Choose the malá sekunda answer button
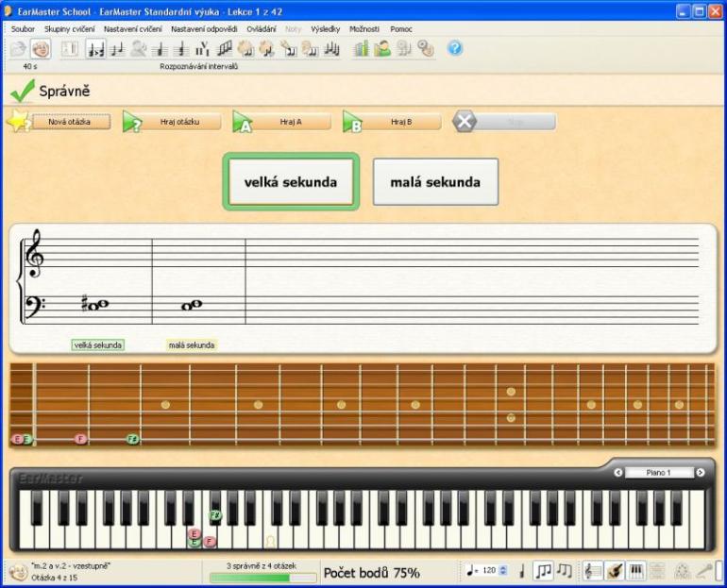 [435, 181]
